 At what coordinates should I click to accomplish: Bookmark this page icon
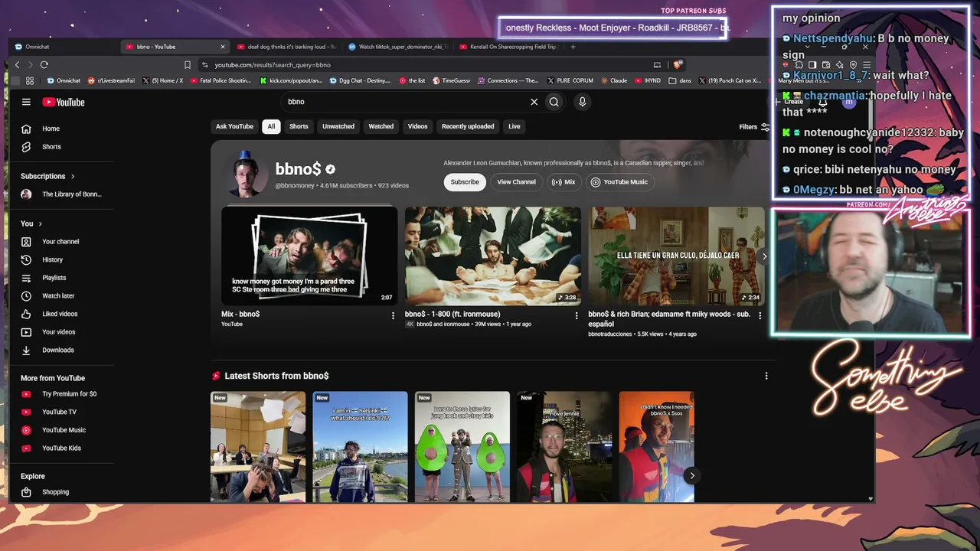coord(188,65)
